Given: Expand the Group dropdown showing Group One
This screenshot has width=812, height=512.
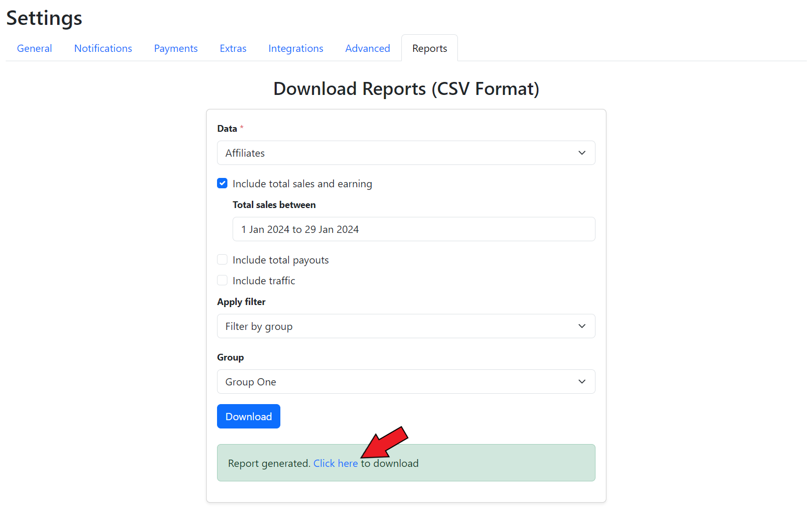Looking at the screenshot, I should pos(405,382).
